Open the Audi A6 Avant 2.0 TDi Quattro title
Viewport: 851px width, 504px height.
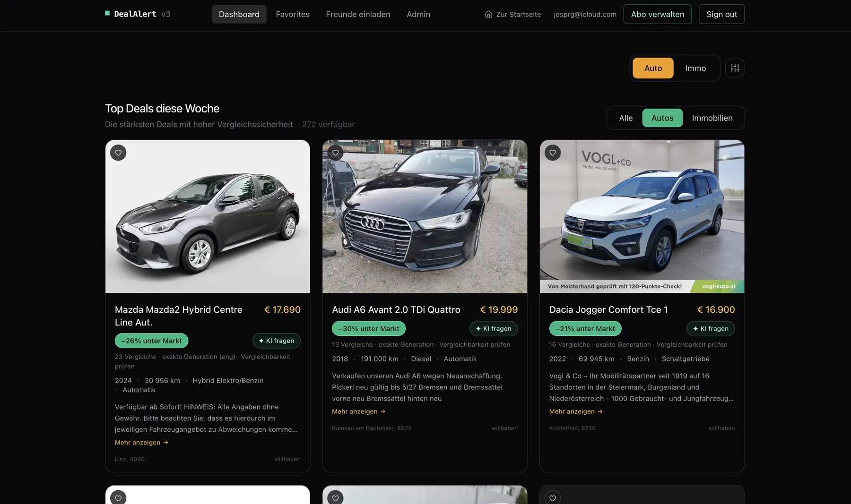(396, 310)
